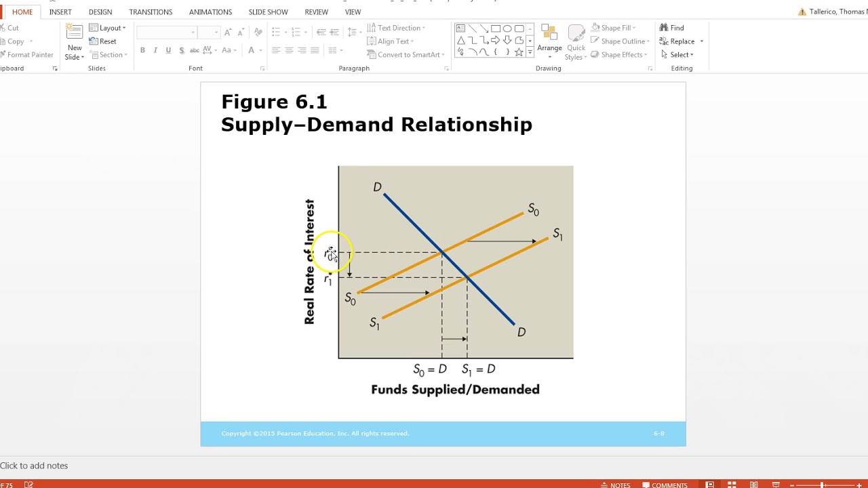Click the Replace button
This screenshot has width=868, height=488.
pos(677,41)
